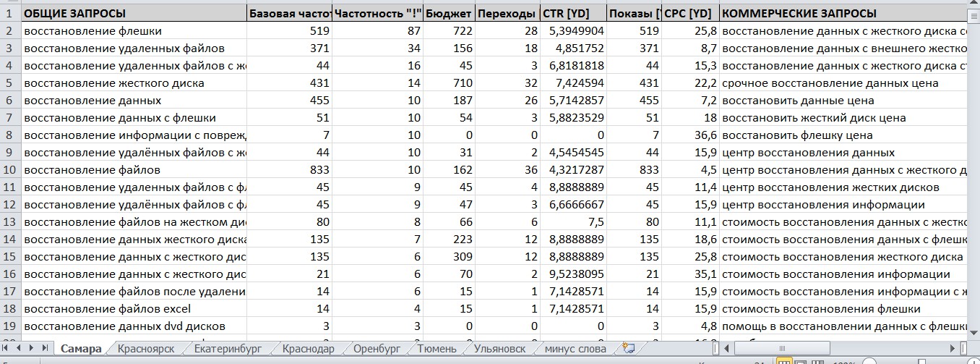980x364 pixels.
Task: Select cell 'восстановить данные цена'
Action: coord(844,100)
